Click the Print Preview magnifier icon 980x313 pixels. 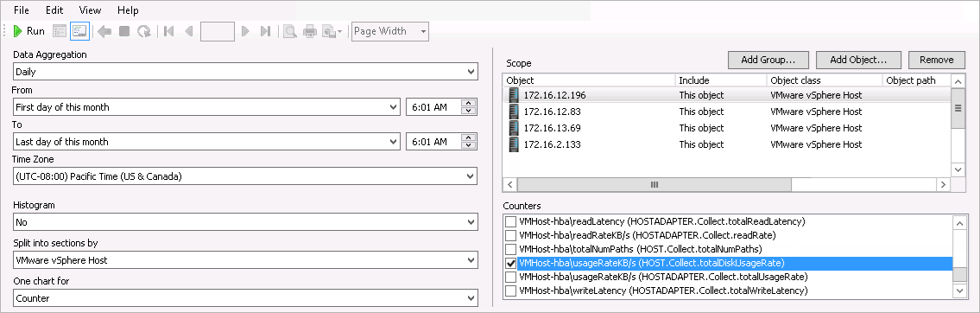click(290, 30)
